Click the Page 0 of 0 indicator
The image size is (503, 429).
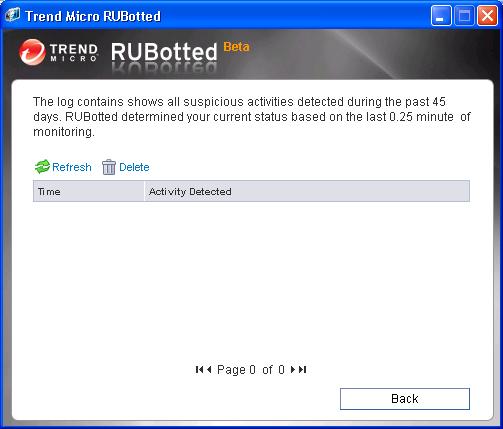coord(251,369)
